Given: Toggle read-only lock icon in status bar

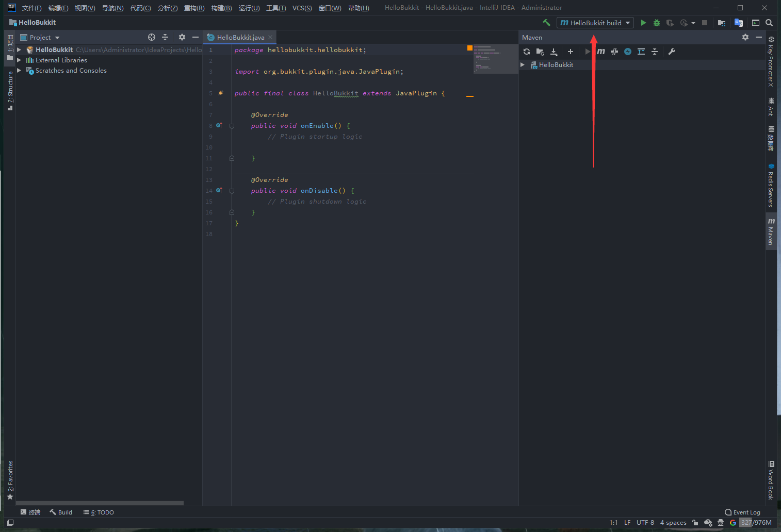Looking at the screenshot, I should [x=695, y=523].
